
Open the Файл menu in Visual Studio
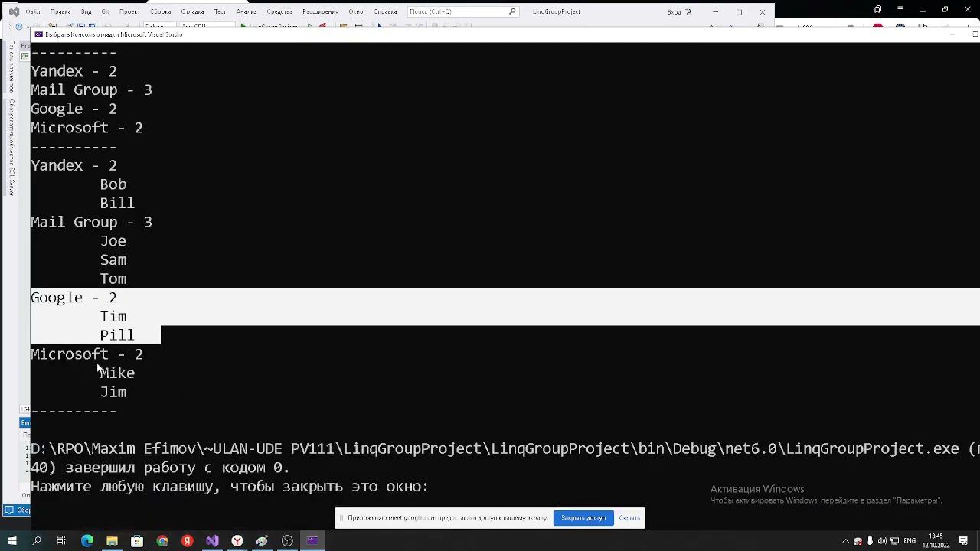[x=33, y=11]
